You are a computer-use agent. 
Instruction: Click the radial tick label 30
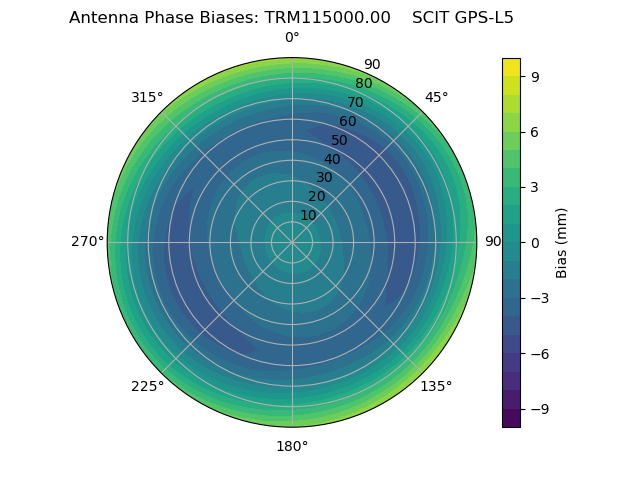324,178
